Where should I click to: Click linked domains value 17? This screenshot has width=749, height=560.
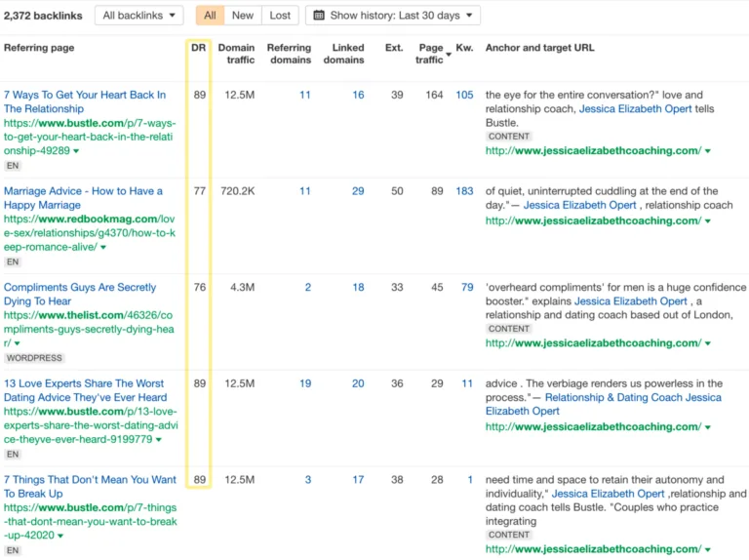coord(358,480)
